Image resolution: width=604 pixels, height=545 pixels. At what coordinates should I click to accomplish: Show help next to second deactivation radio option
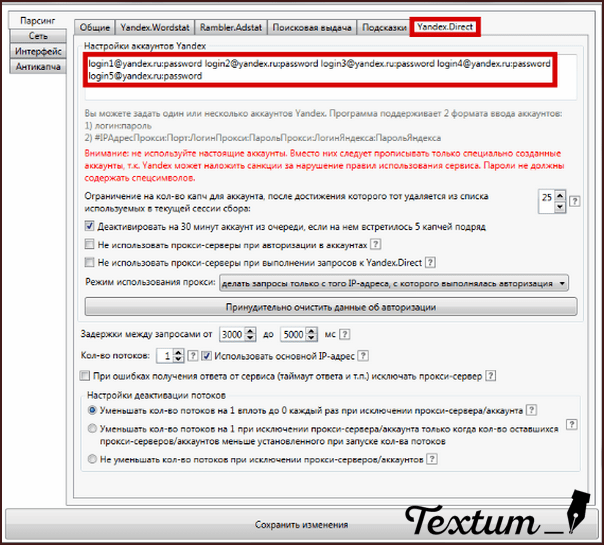[x=572, y=424]
